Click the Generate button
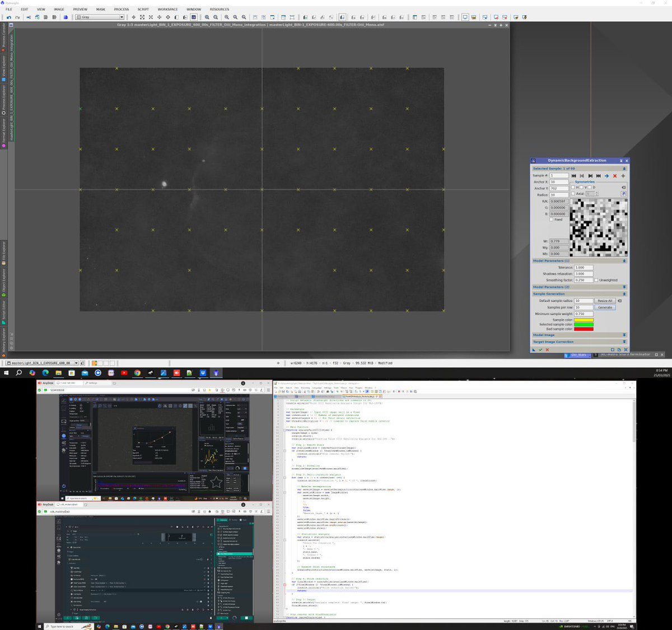672x630 pixels. click(605, 307)
